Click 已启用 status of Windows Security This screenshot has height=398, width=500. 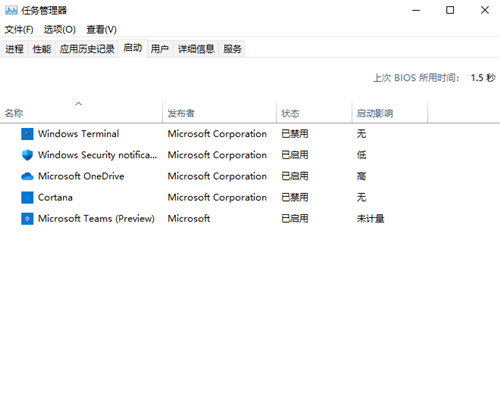(x=295, y=155)
